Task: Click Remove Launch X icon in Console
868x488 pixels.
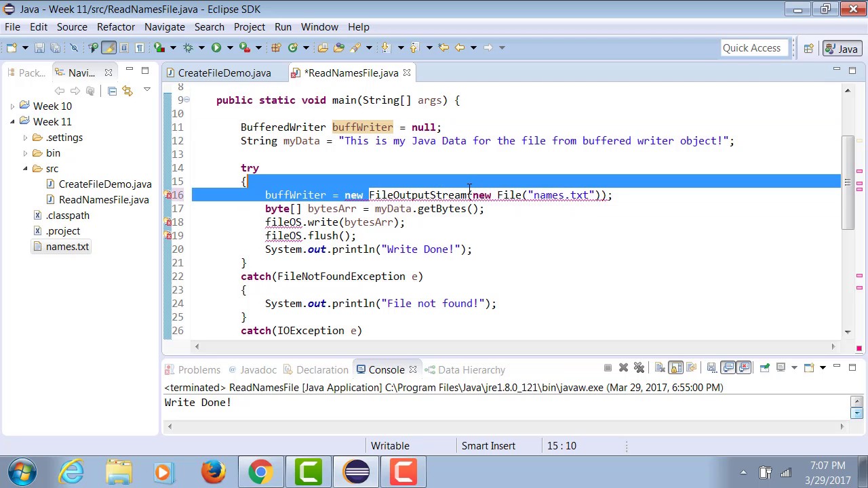Action: (x=624, y=367)
